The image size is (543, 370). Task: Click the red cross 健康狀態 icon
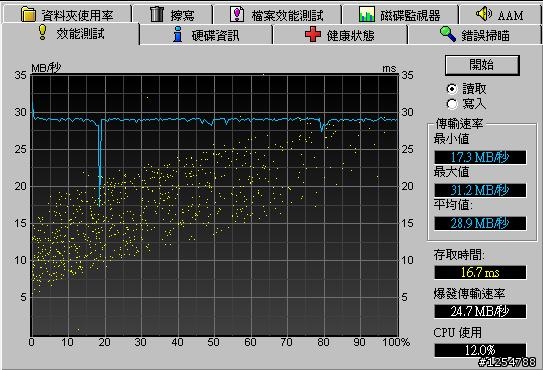pyautogui.click(x=313, y=35)
